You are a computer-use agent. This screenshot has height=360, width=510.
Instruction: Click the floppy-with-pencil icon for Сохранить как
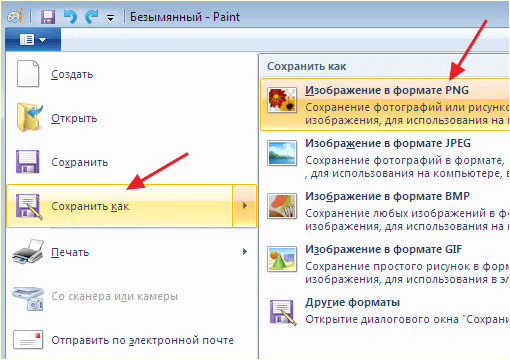(x=29, y=207)
